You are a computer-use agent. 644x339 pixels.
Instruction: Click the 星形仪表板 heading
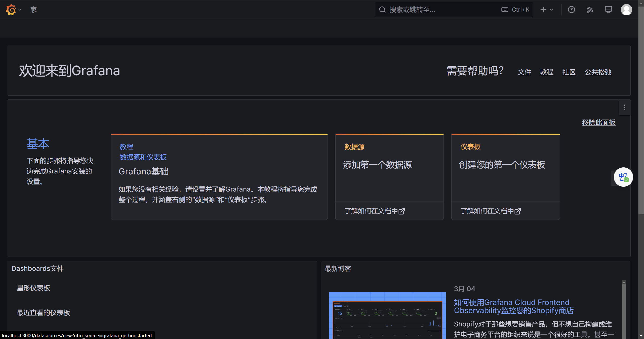pos(33,288)
